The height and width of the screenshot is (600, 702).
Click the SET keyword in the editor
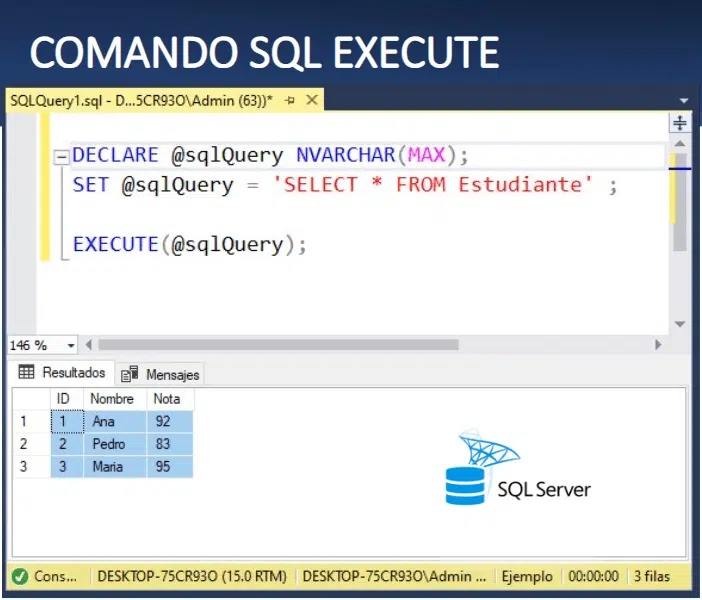[91, 185]
